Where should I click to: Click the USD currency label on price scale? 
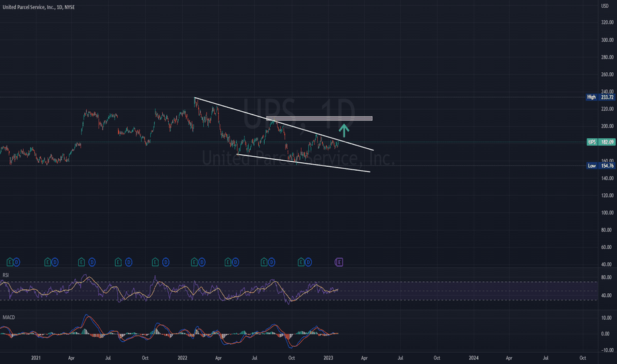[605, 6]
